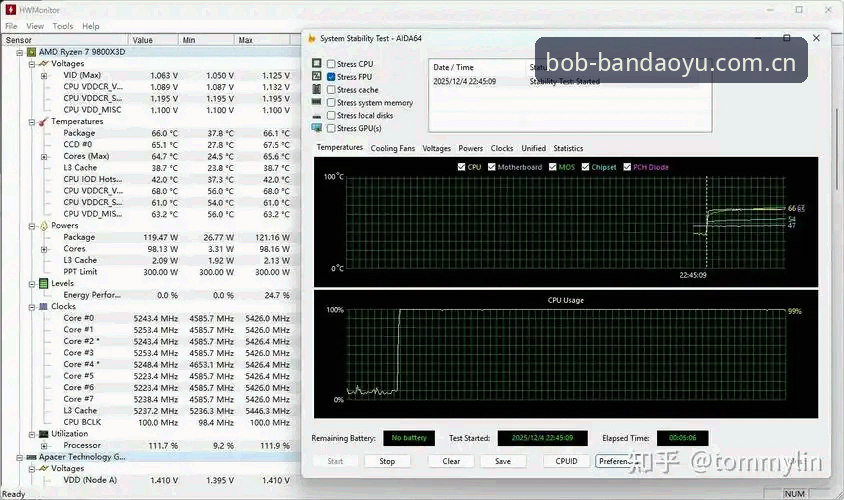
Task: Click the memory icon beside Stress system memory
Action: (316, 102)
